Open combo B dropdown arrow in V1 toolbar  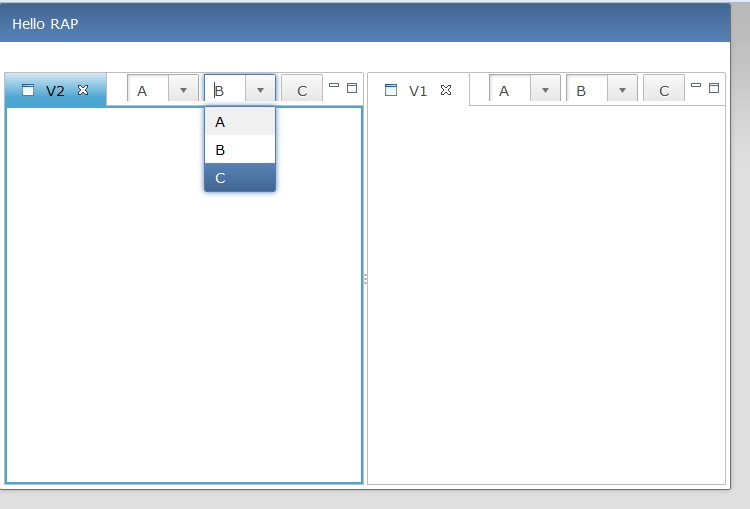[622, 90]
